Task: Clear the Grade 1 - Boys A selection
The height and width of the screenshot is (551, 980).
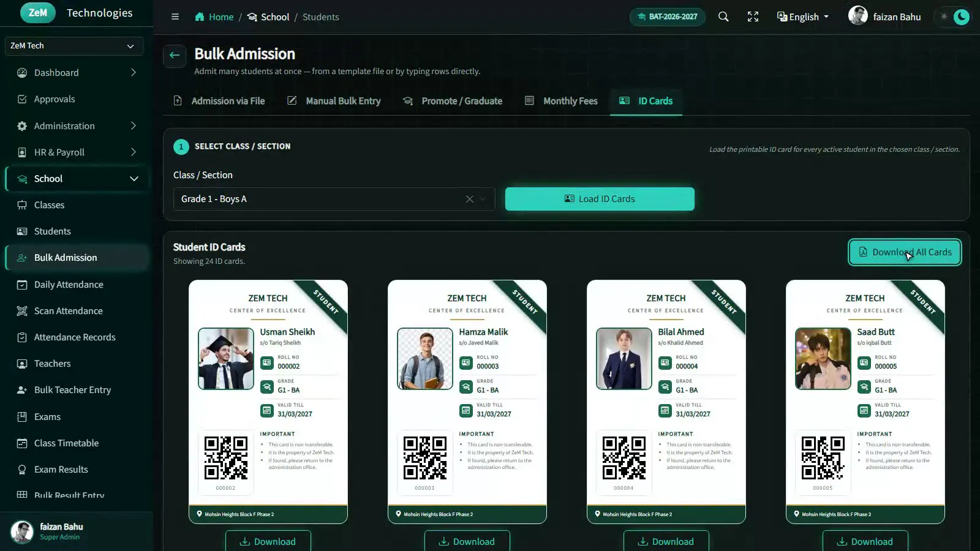Action: (x=470, y=199)
